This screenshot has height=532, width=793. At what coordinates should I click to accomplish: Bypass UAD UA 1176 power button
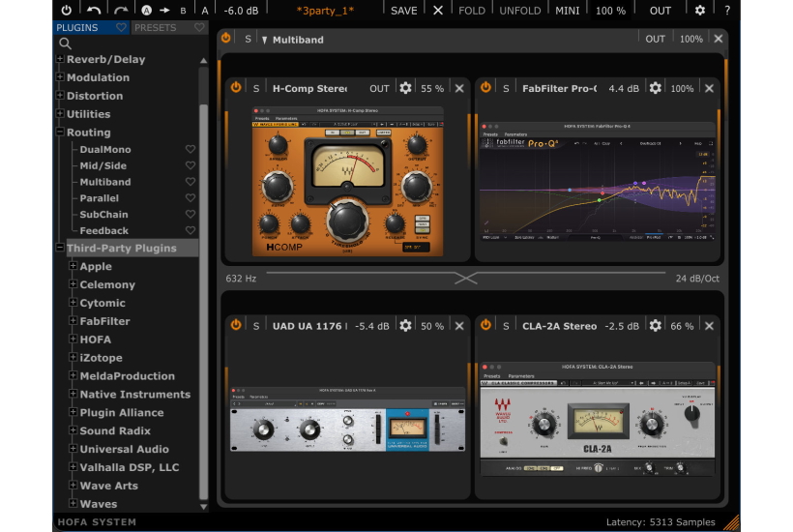236,325
